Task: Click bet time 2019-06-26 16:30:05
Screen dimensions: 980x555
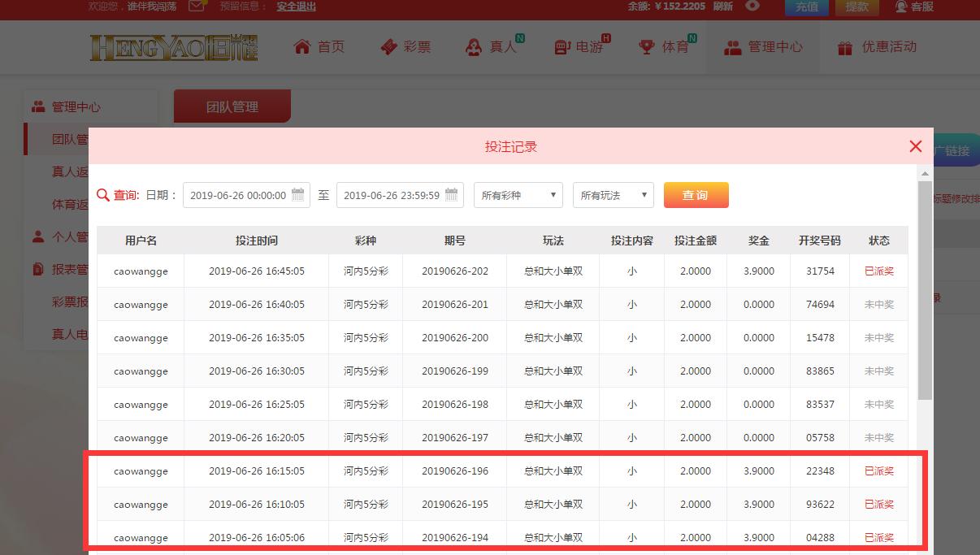Action: point(257,371)
